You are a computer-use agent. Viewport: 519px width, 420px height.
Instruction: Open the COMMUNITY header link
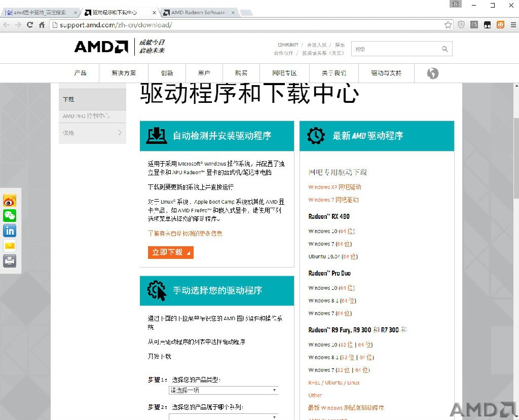click(288, 45)
